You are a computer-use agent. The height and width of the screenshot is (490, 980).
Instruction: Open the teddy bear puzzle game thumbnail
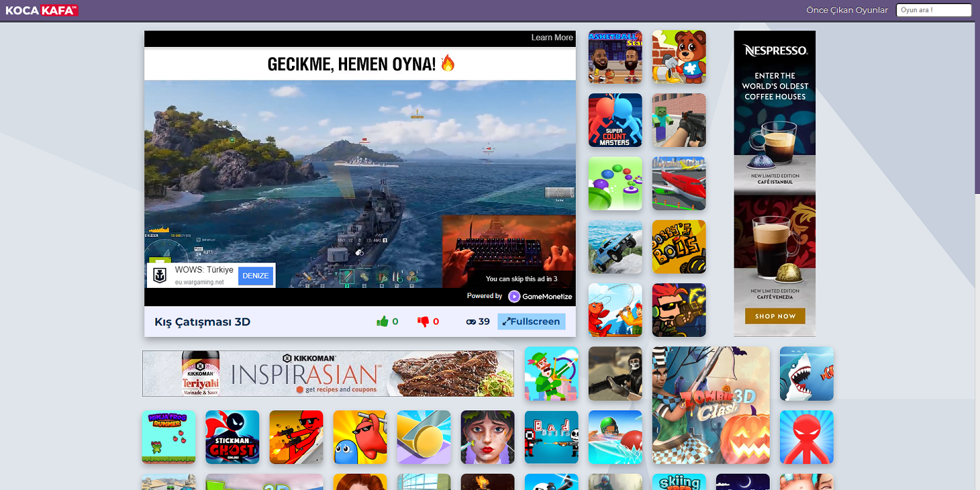pos(679,57)
